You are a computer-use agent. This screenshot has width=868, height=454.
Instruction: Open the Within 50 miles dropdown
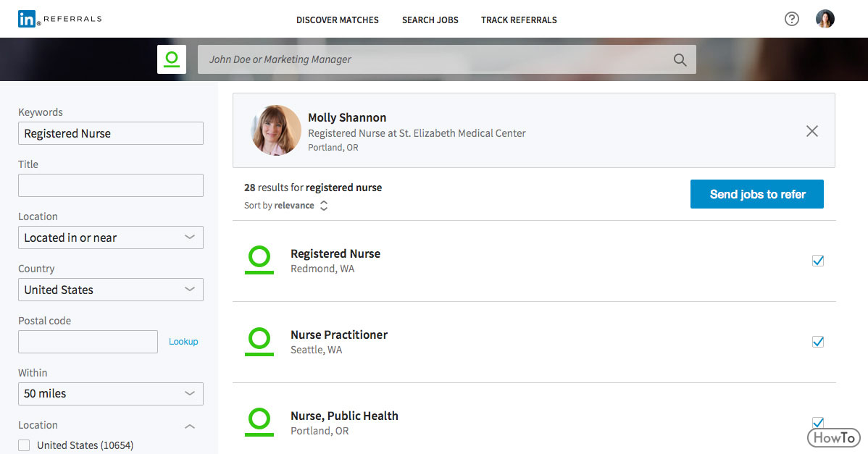111,394
